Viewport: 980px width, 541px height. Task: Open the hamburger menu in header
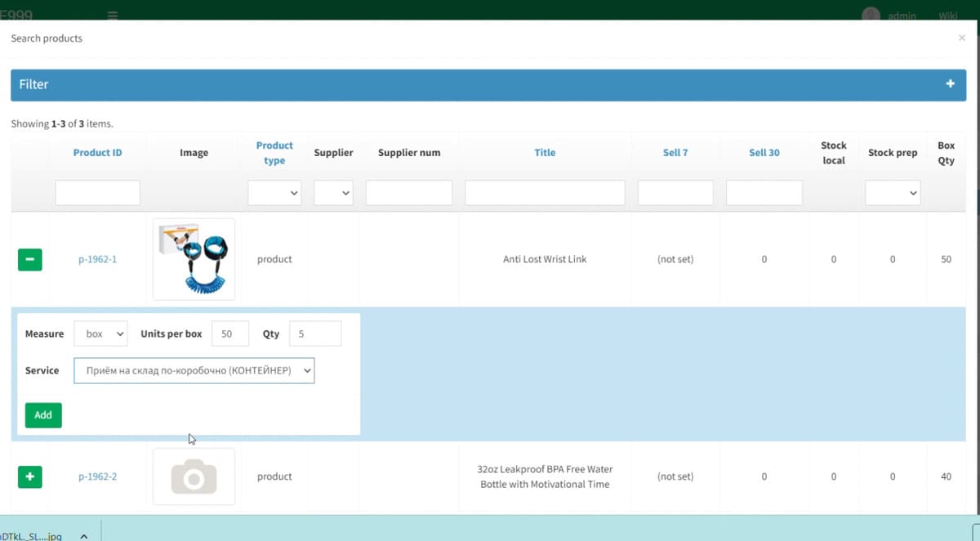113,16
